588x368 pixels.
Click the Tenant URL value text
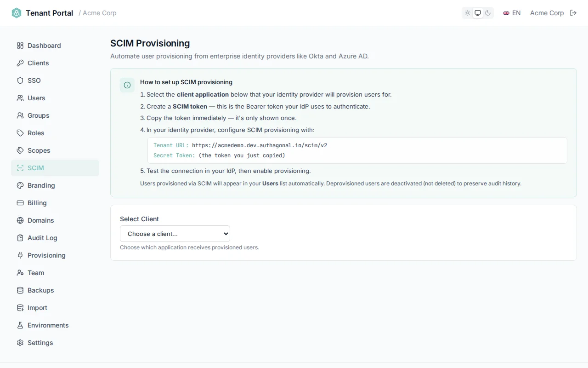pos(260,145)
